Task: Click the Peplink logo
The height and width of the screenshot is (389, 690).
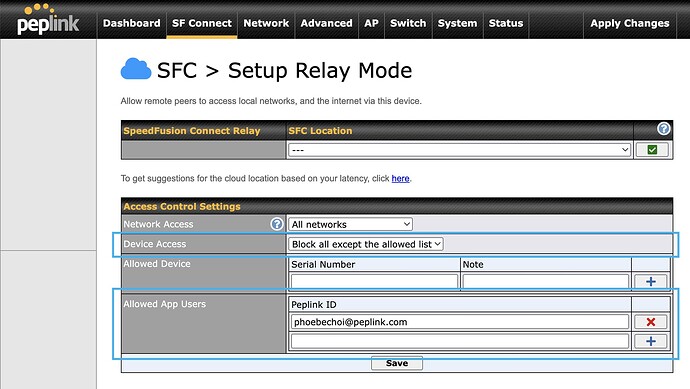Action: 48,20
